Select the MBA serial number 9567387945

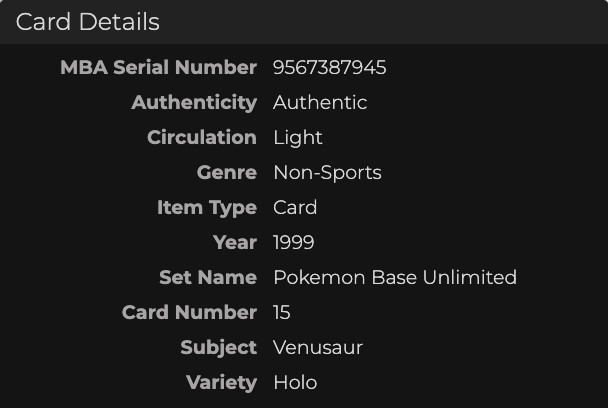[x=330, y=68]
